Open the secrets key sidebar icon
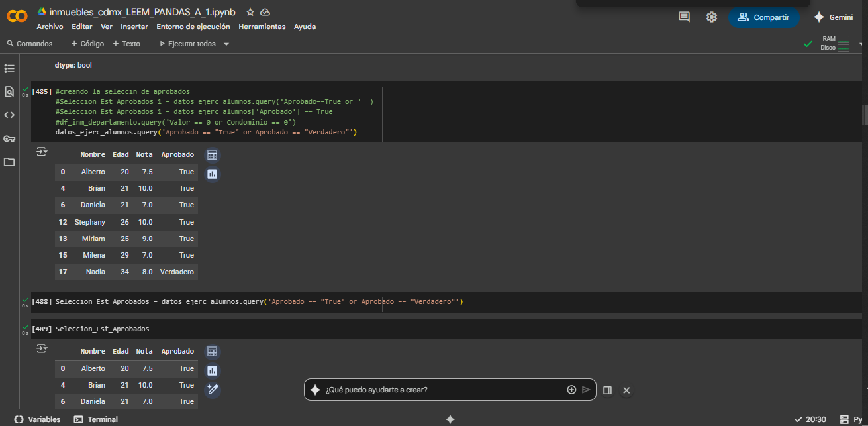868x426 pixels. 9,138
